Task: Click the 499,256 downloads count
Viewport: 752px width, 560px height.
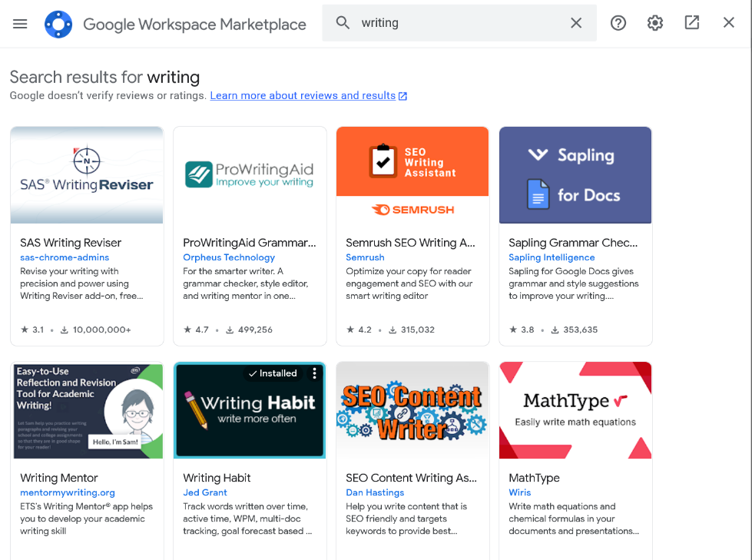Action: [249, 330]
